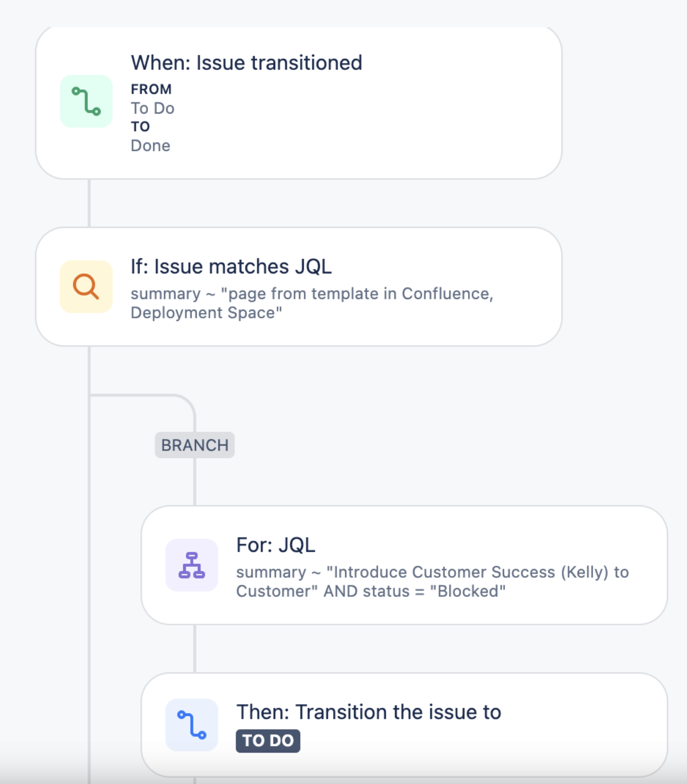Click the FROM 'To Do' status value

[152, 108]
